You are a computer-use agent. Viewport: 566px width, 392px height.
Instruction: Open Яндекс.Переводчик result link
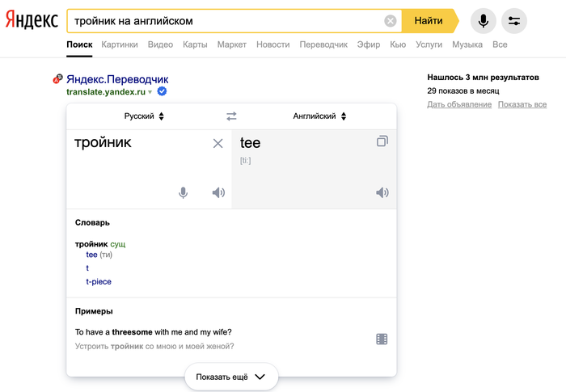coord(117,79)
